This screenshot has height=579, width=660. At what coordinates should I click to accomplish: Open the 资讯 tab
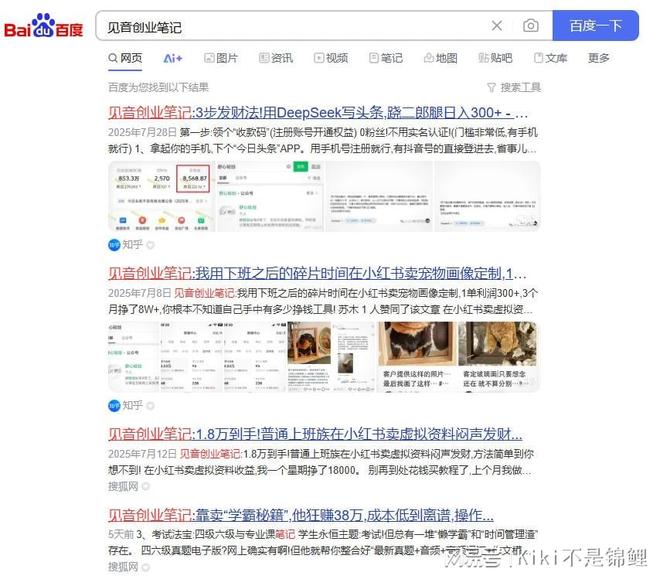pyautogui.click(x=276, y=58)
